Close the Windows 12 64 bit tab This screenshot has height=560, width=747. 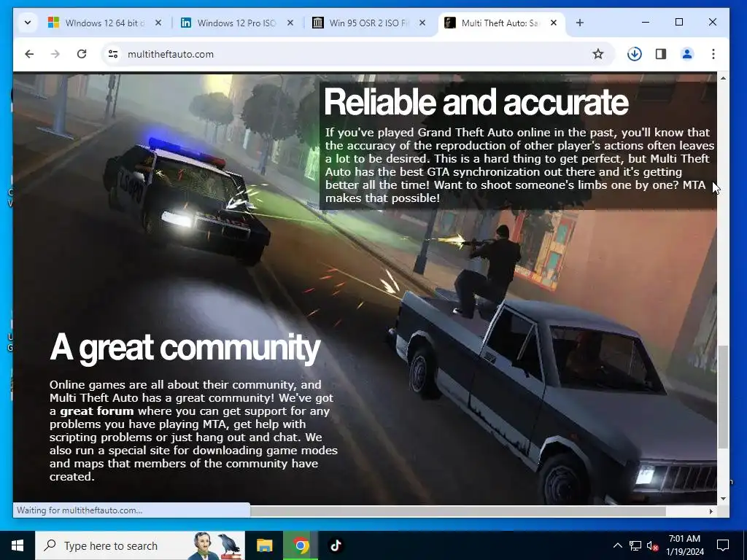158,23
